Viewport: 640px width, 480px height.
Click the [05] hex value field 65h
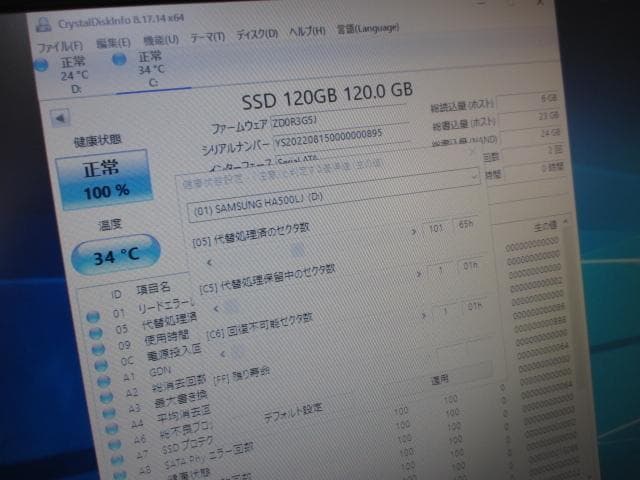466,224
